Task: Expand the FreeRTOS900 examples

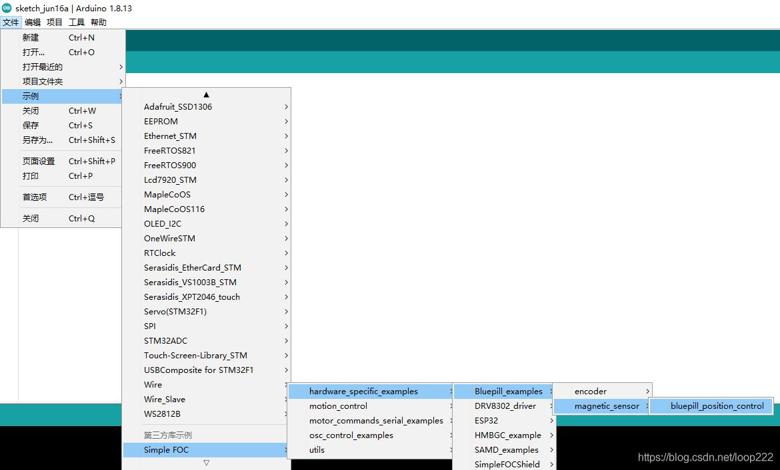Action: [206, 165]
